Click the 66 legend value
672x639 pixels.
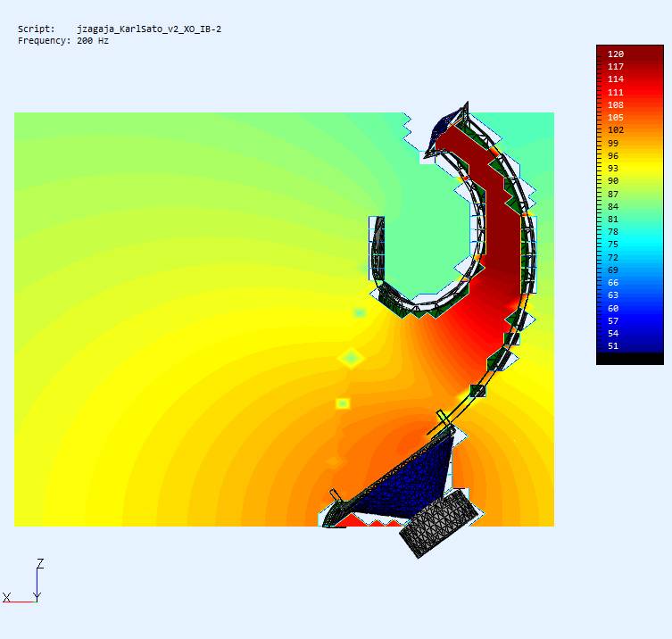tap(613, 282)
